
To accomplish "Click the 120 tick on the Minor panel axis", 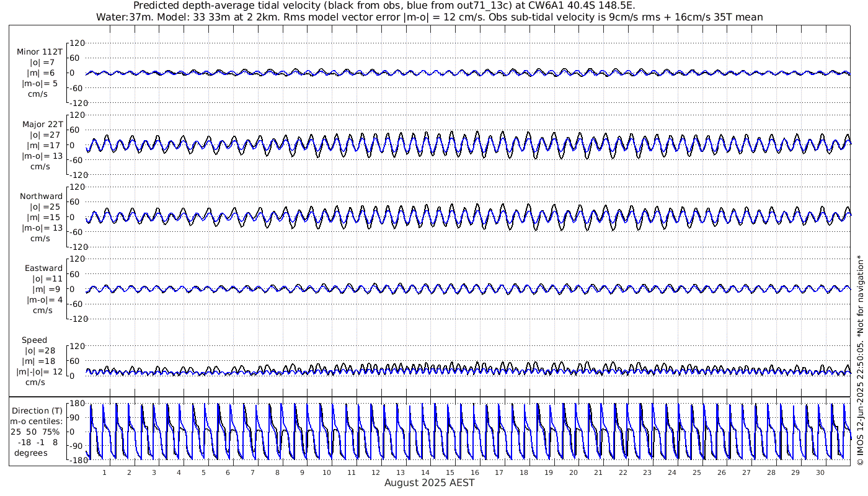I will coord(76,43).
